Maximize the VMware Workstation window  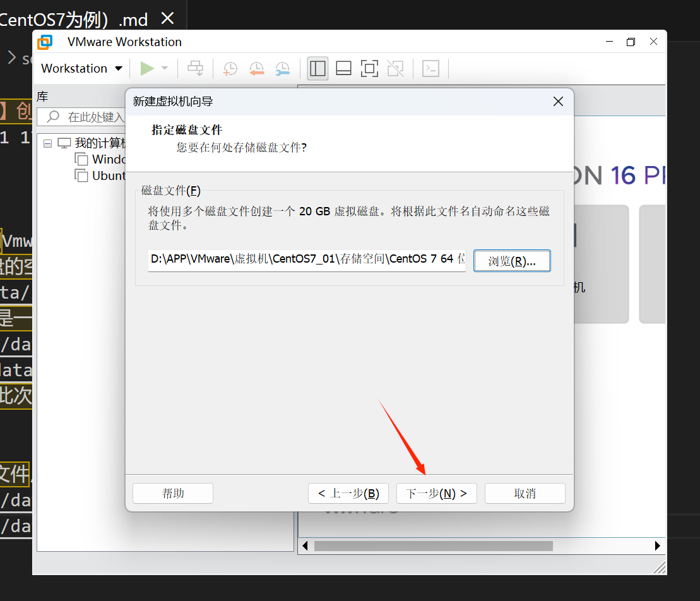[631, 42]
